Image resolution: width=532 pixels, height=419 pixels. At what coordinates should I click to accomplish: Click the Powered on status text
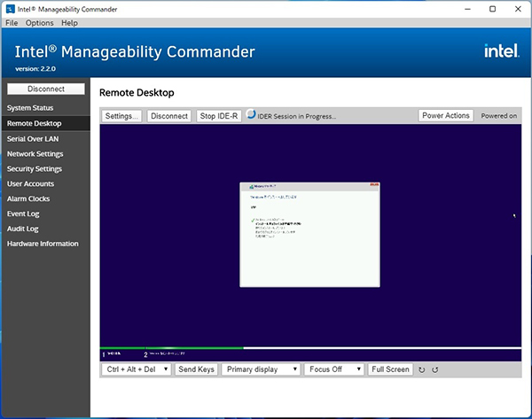(x=498, y=116)
